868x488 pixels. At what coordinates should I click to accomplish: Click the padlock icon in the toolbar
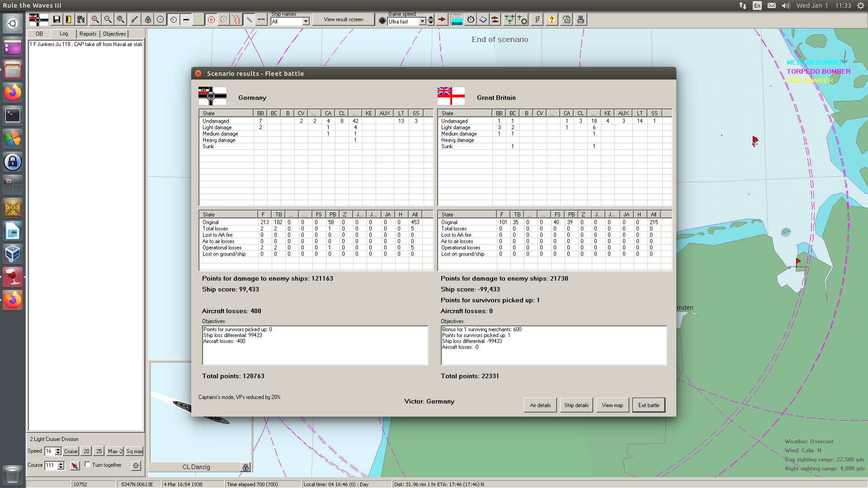pos(148,19)
